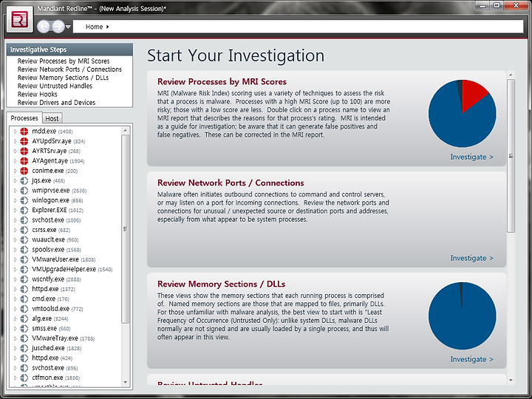This screenshot has width=532, height=399.
Task: Go forward with the navigation forward arrow
Action: click(58, 27)
